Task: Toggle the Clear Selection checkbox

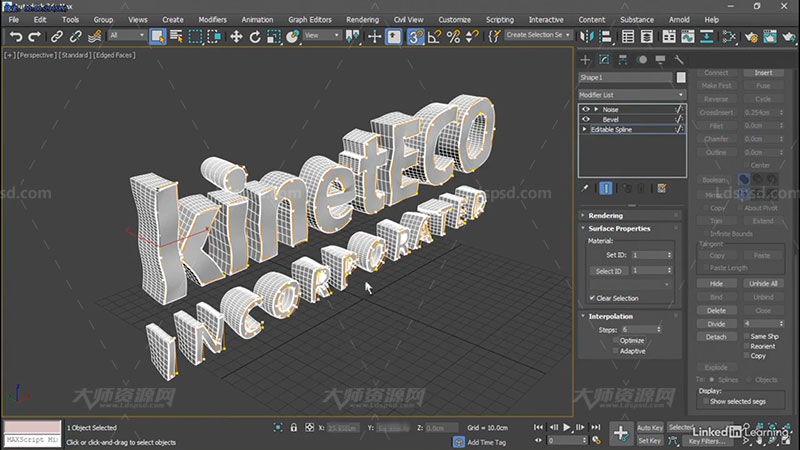Action: 592,298
